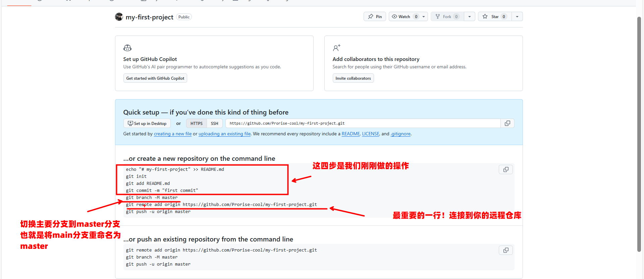This screenshot has height=279, width=644.
Task: Click Get started with GitHub Copilot
Action: coord(155,78)
